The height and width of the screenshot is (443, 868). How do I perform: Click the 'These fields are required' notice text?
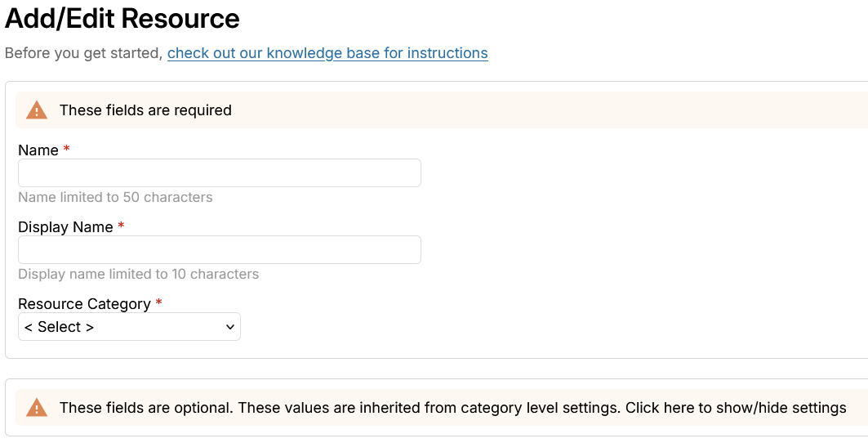(x=145, y=110)
